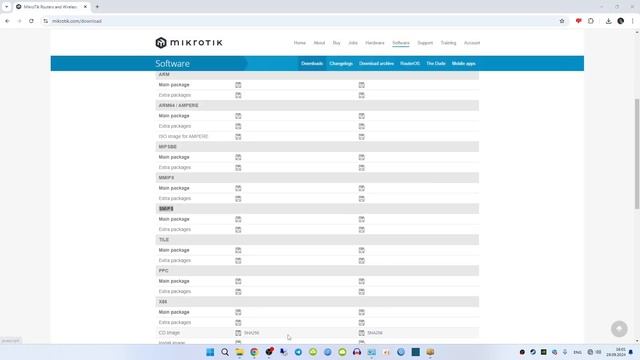Download TILE Extra packages from right column
Screen dimensions: 640x360
click(362, 260)
